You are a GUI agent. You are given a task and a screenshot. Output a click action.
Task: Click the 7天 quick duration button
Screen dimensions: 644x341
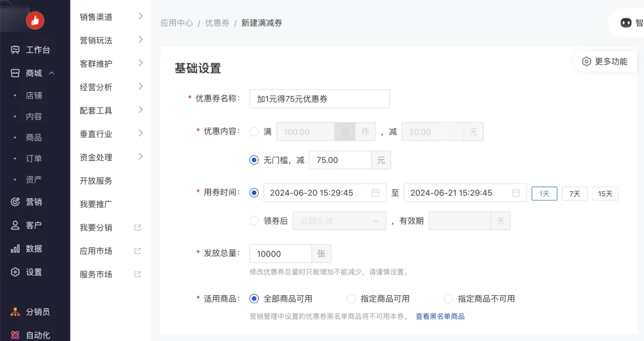[575, 194]
